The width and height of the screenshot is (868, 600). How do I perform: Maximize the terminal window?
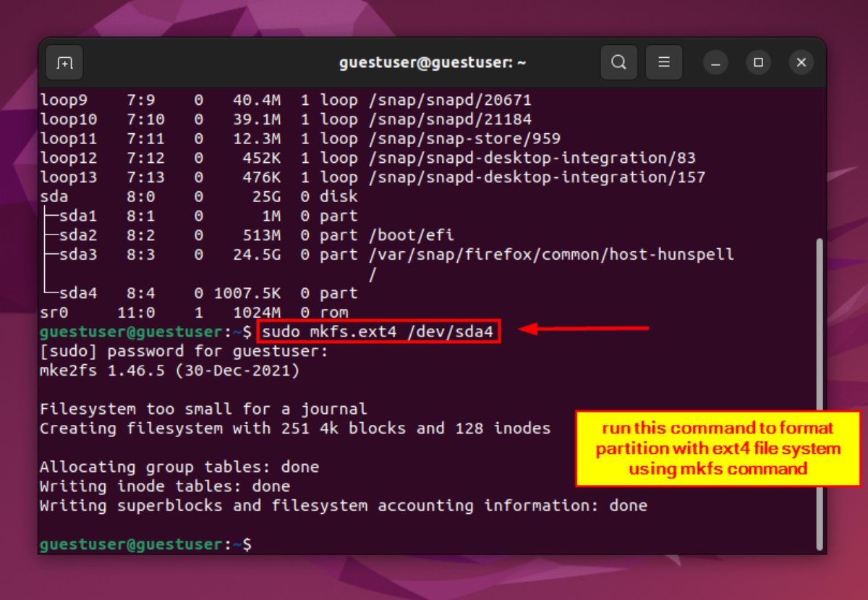758,63
